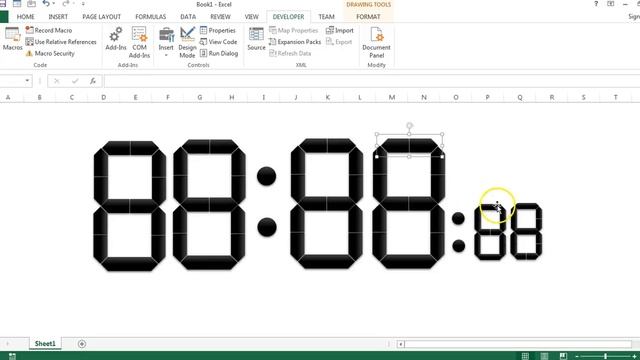
Task: Toggle Use Relative References
Action: point(61,42)
